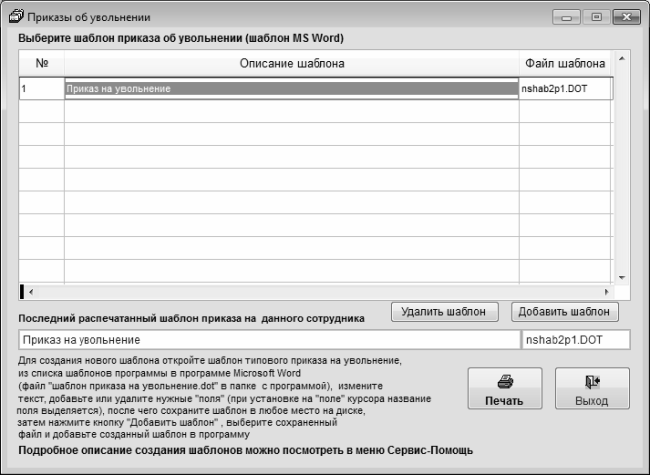Click the nshab2p1.DOT field beside template name

click(x=575, y=340)
